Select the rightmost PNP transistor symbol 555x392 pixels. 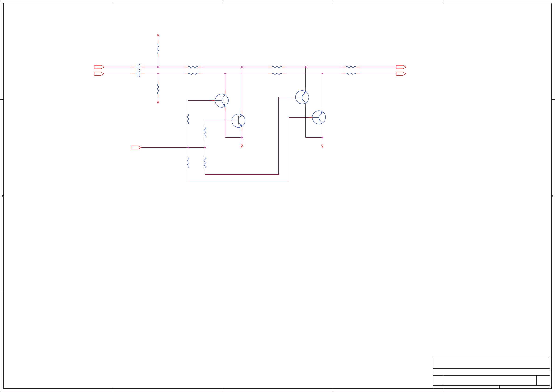319,117
